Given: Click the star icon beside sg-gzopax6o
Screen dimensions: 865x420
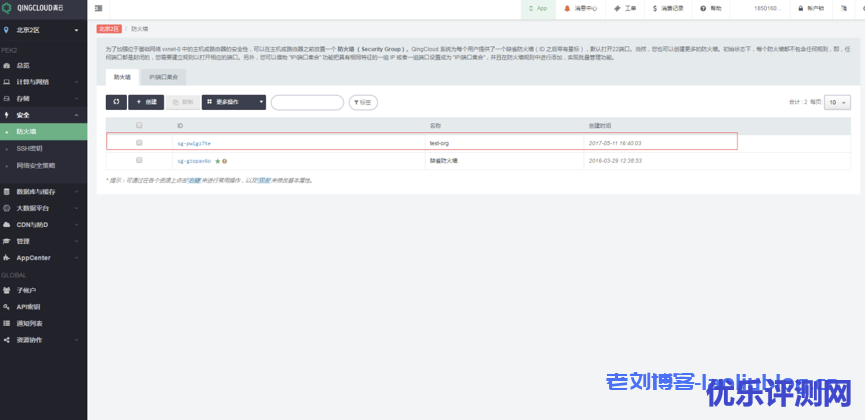Looking at the screenshot, I should pyautogui.click(x=217, y=160).
